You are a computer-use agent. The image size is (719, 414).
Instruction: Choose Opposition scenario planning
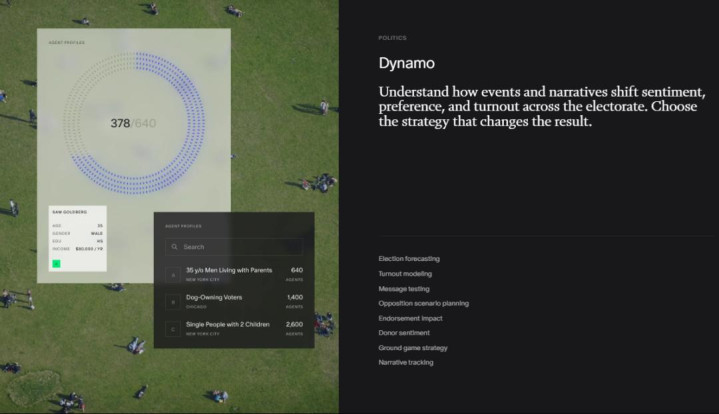point(423,303)
